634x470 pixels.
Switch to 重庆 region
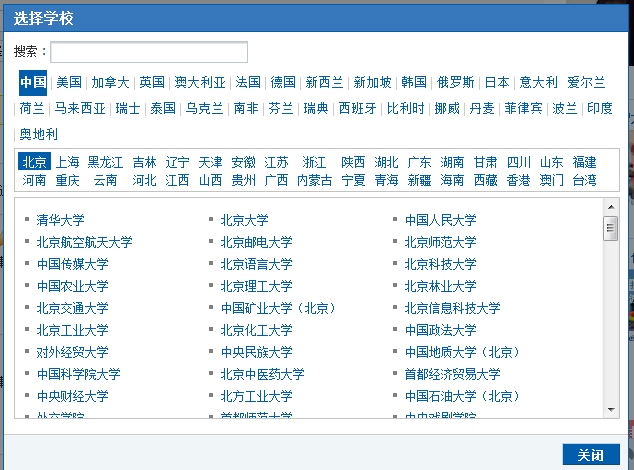tap(68, 180)
